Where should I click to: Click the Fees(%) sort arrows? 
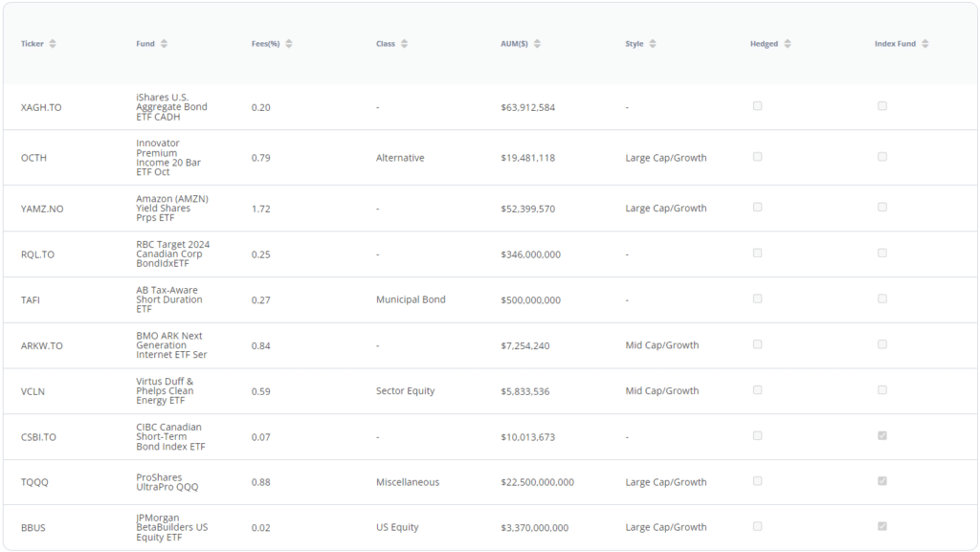289,44
